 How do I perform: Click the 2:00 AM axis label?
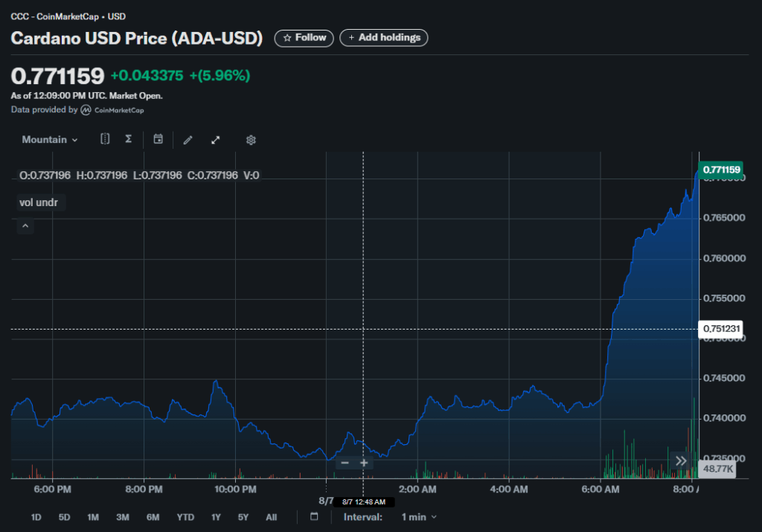[417, 490]
